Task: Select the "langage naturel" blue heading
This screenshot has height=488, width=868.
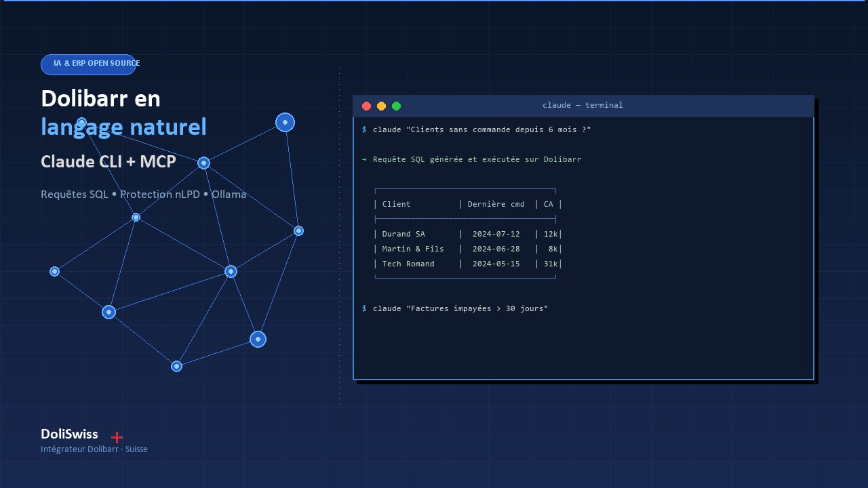Action: pyautogui.click(x=123, y=127)
